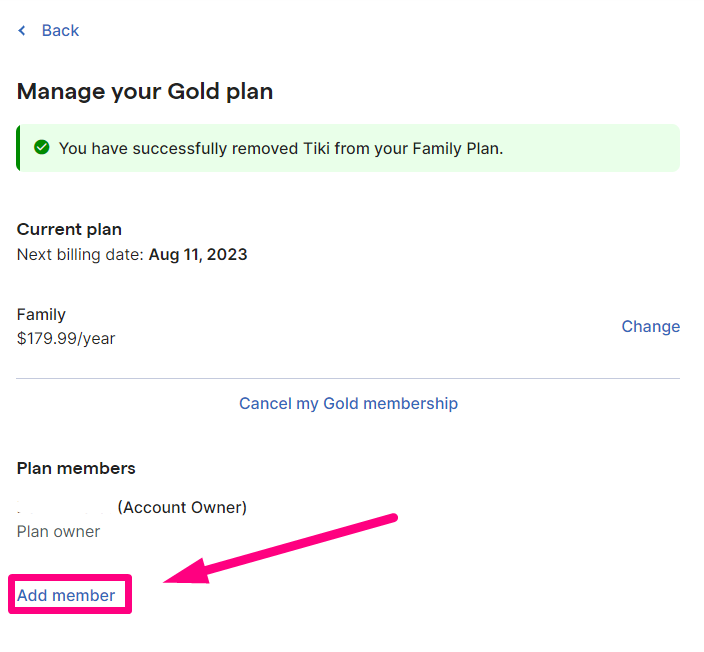704x652 pixels.
Task: Click the redacted account owner name
Action: pos(63,508)
